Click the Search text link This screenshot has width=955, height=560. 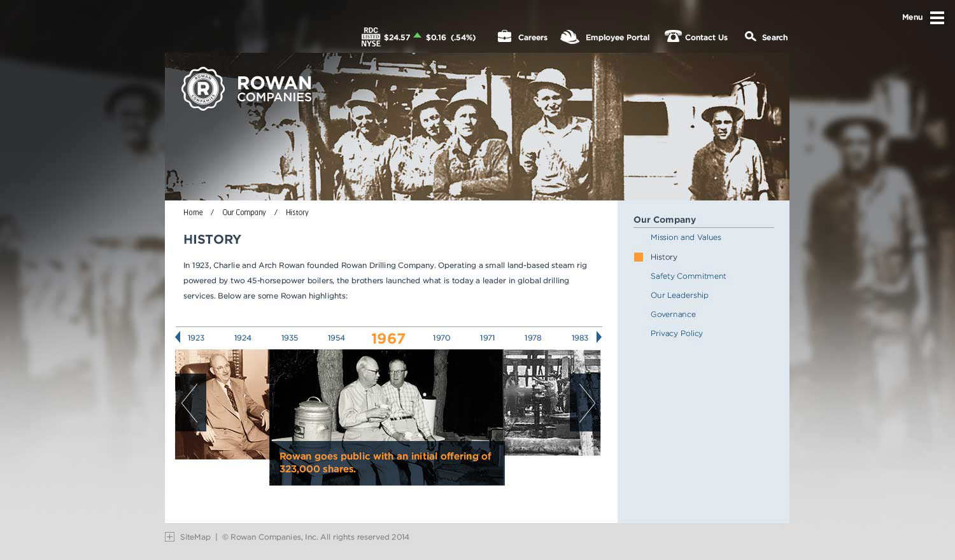click(x=775, y=38)
